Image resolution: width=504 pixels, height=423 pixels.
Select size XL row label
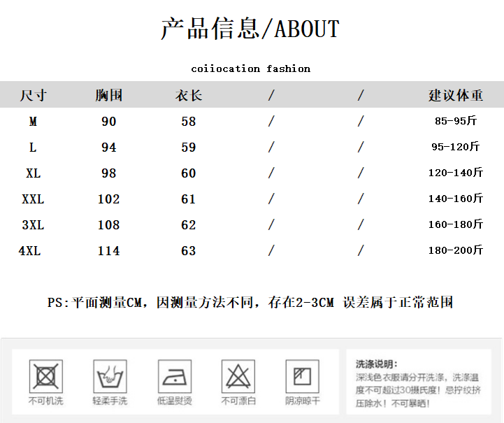pos(34,173)
